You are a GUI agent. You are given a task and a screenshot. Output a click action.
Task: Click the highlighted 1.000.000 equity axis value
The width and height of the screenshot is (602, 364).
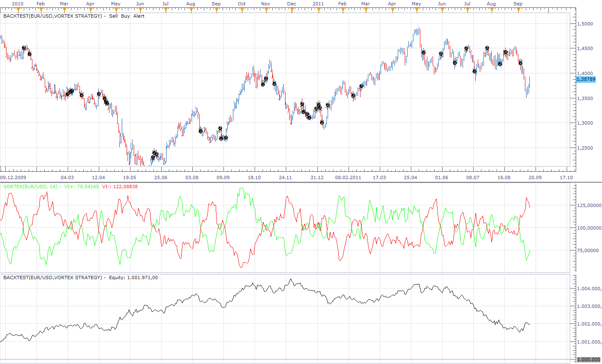point(589,359)
